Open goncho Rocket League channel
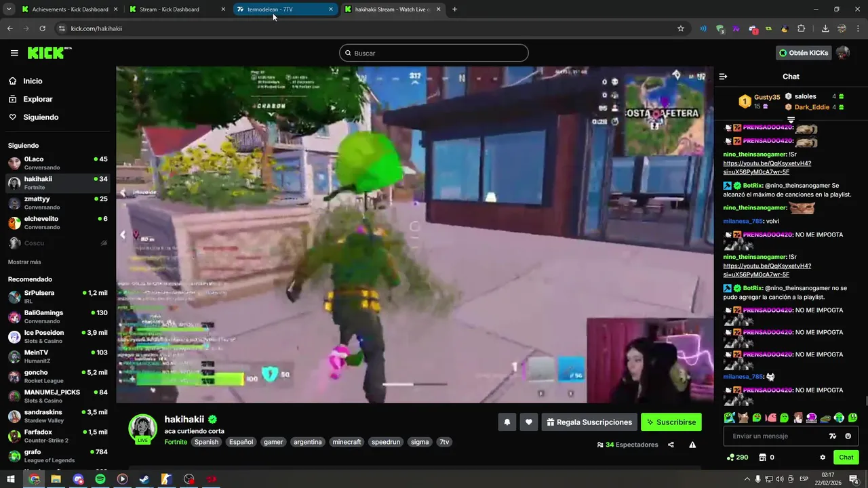 tap(58, 376)
